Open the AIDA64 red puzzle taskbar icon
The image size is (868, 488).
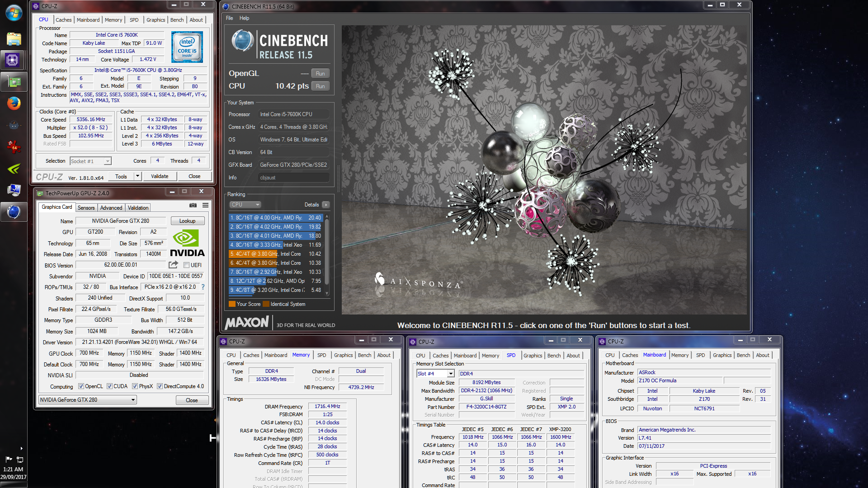tap(14, 146)
